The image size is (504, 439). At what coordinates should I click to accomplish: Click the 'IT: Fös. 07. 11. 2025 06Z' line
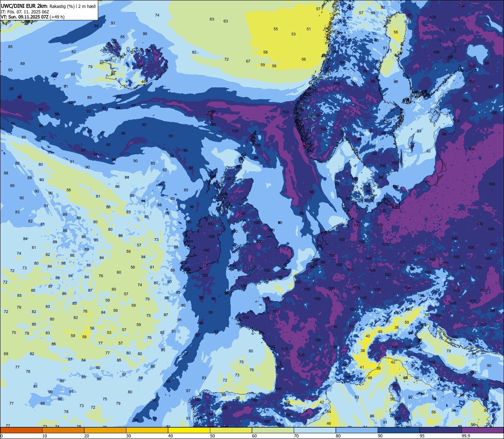25,11
